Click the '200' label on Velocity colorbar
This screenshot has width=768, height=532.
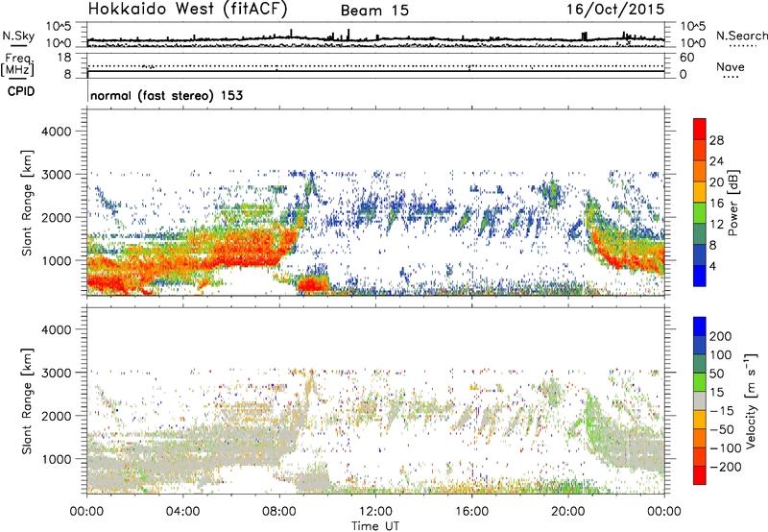pyautogui.click(x=721, y=336)
